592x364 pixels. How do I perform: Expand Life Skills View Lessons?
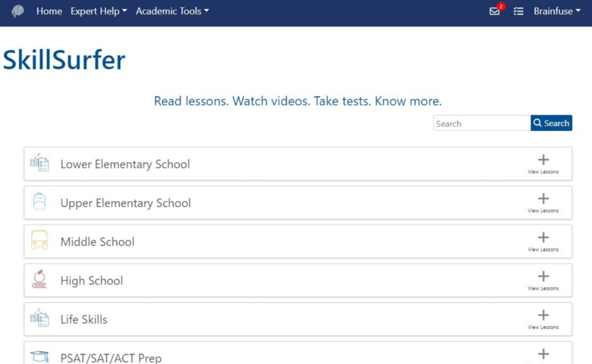pos(543,319)
